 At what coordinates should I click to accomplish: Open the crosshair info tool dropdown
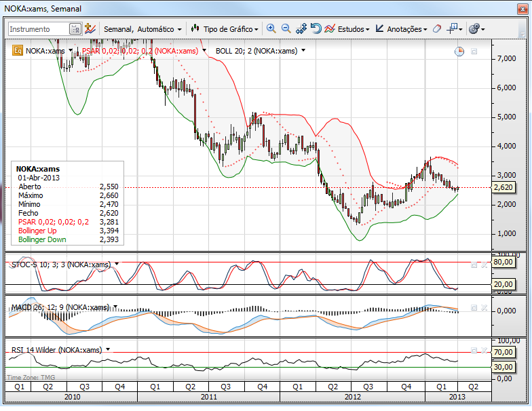tap(455, 28)
